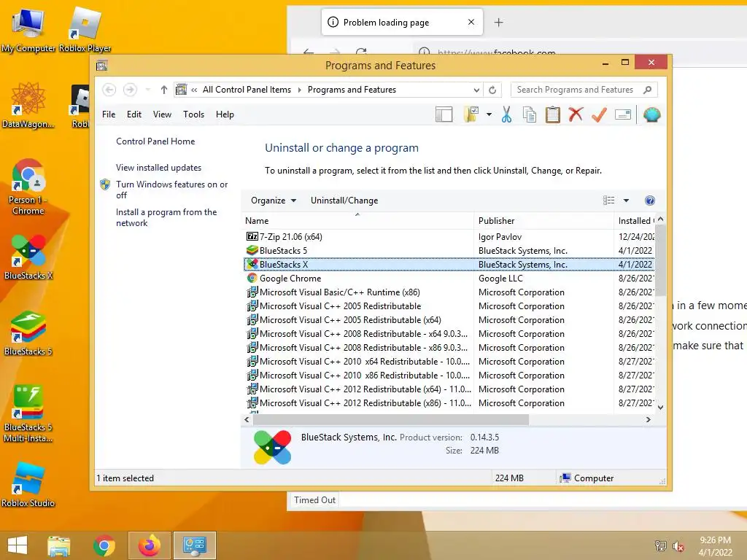Image resolution: width=747 pixels, height=560 pixels.
Task: Click the red X Delete toolbar icon
Action: click(576, 114)
